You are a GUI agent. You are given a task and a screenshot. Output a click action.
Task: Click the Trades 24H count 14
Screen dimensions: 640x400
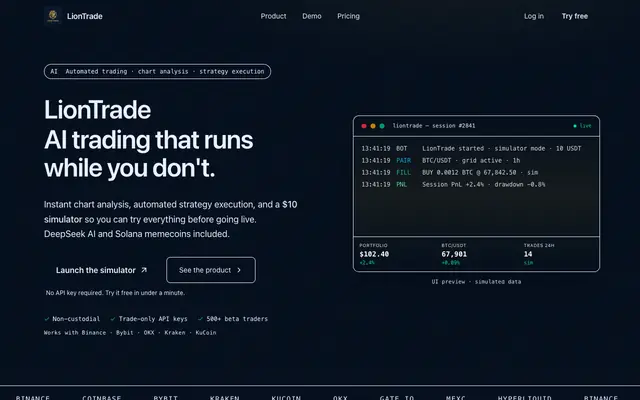[x=528, y=254]
